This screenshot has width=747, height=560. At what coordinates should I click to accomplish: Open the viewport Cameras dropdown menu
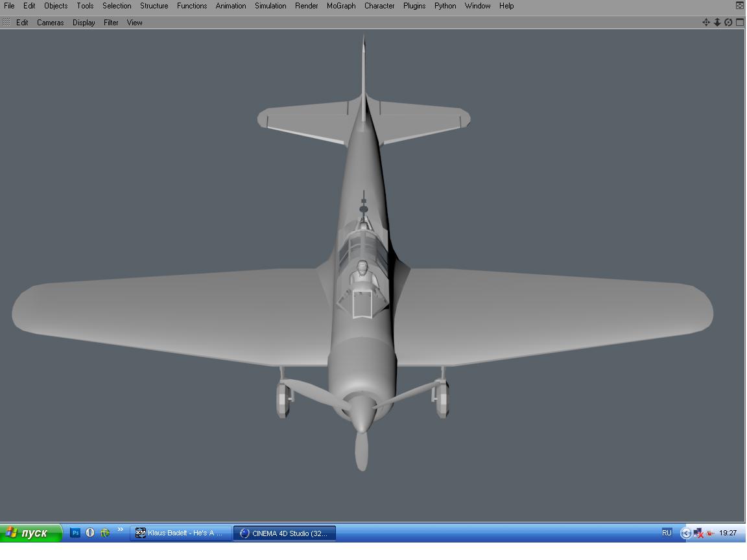[x=50, y=23]
